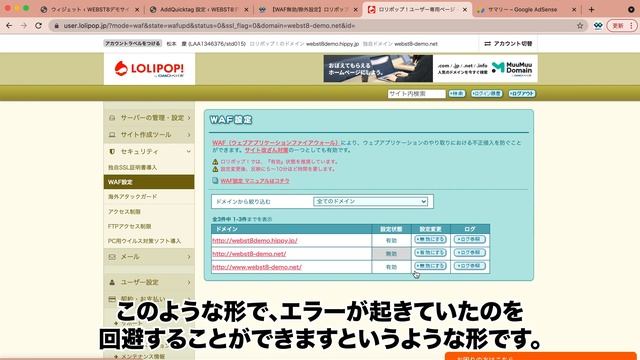Image resolution: width=640 pixels, height=360 pixels.
Task: Open 海外アタックガード in the sidebar
Action: tap(132, 196)
